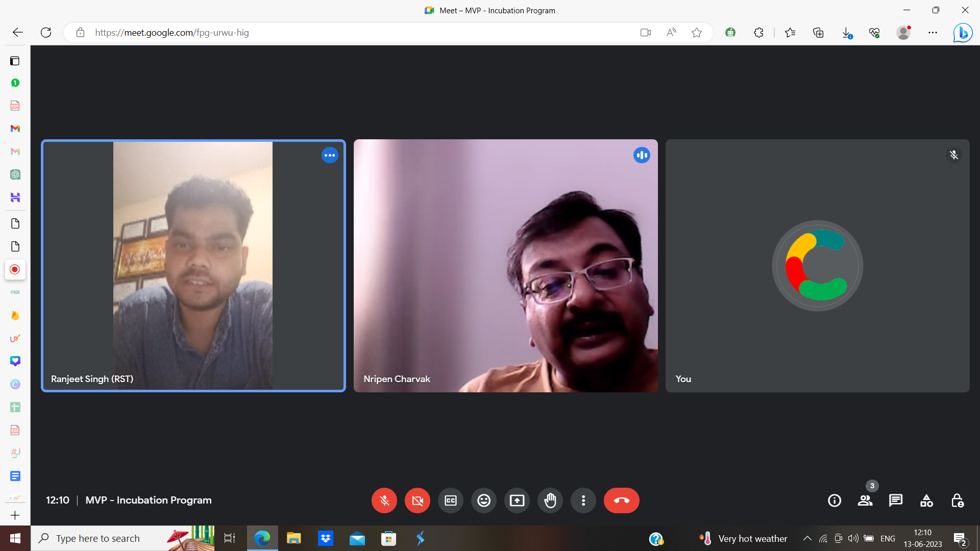Add this page to favorites
Image resolution: width=980 pixels, height=551 pixels.
[x=697, y=33]
